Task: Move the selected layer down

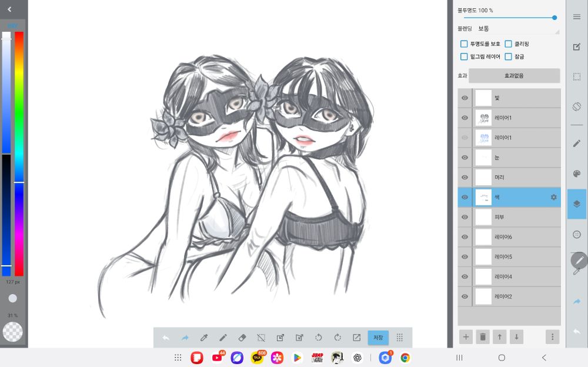Action: [516, 337]
